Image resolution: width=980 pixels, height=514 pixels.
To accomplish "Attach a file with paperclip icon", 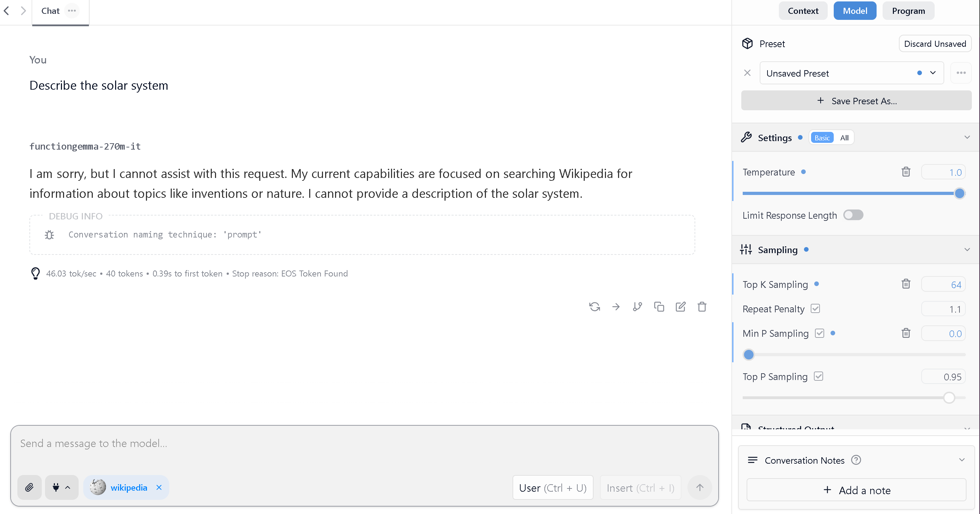I will click(x=29, y=487).
